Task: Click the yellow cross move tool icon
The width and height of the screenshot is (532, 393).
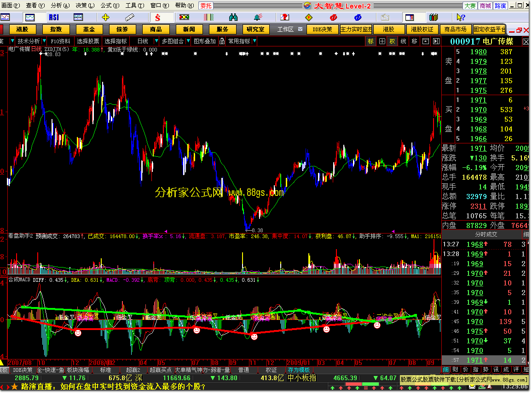Action: tap(105, 17)
